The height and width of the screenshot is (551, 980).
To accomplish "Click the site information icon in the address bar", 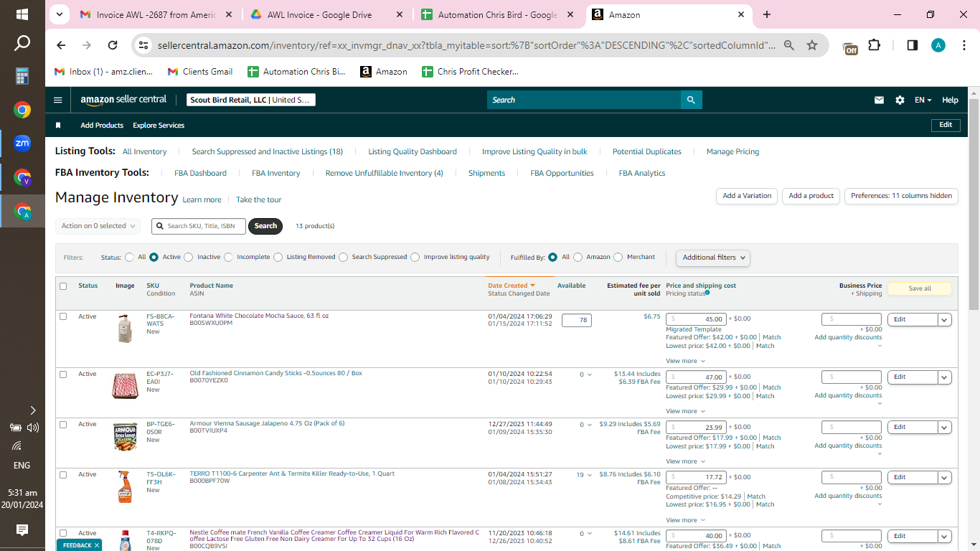I will click(x=143, y=45).
